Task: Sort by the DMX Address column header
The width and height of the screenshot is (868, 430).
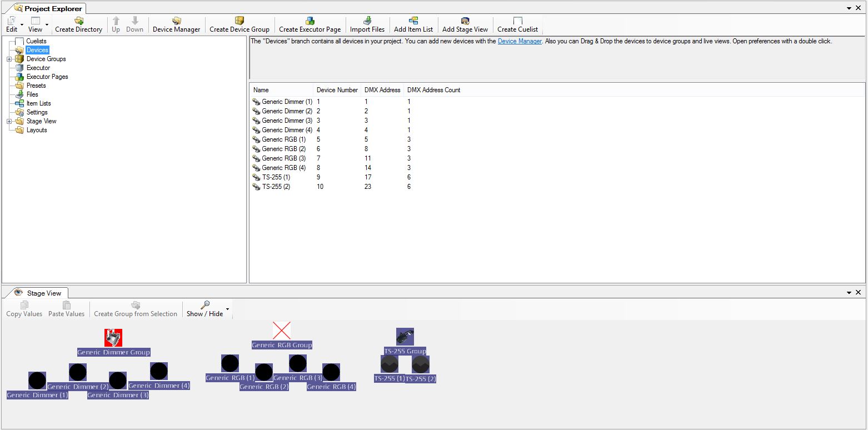Action: tap(382, 90)
